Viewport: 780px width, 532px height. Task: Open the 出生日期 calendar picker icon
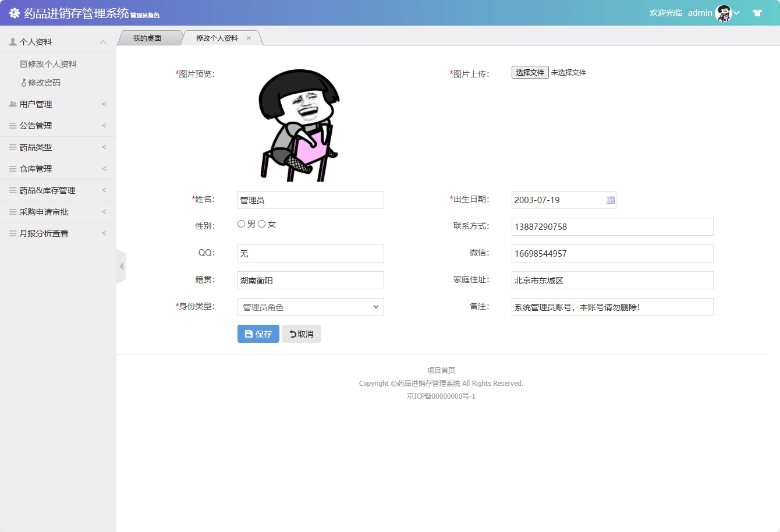point(609,200)
